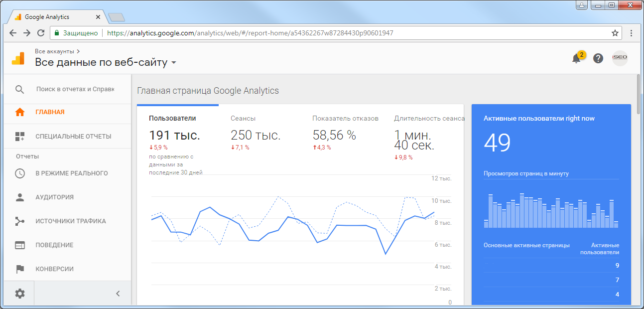
Task: Click the 'Поиск в отчетах' search field
Action: pos(75,90)
